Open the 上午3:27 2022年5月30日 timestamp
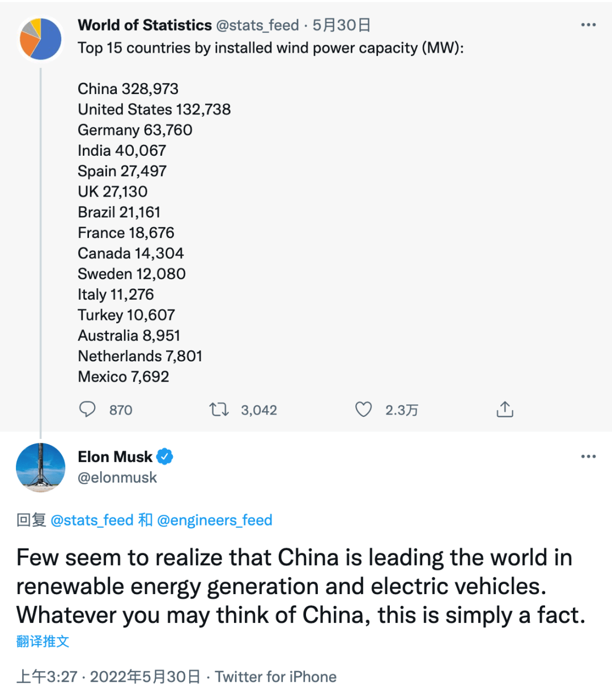The height and width of the screenshot is (700, 612). pos(108,677)
